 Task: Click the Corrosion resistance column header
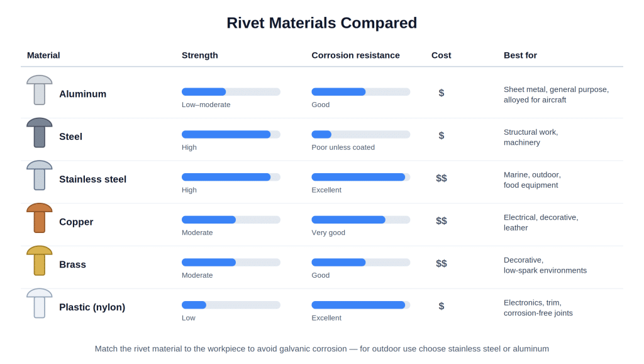(355, 55)
